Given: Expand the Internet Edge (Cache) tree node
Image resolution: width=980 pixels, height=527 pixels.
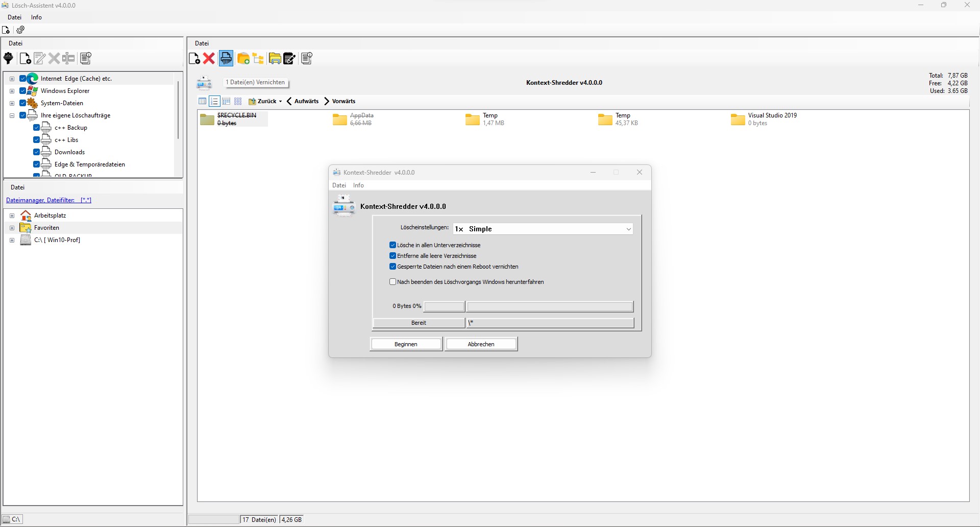Looking at the screenshot, I should (12, 79).
